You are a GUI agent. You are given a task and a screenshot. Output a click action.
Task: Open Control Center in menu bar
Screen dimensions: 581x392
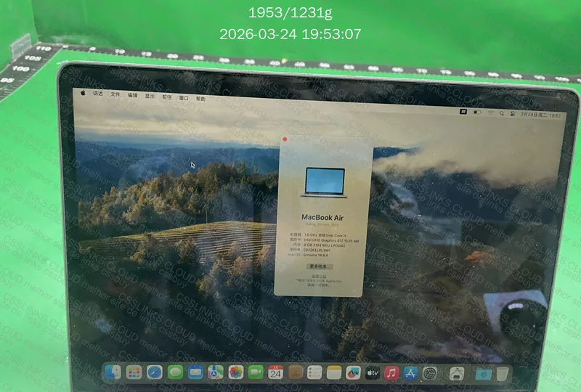coord(513,114)
